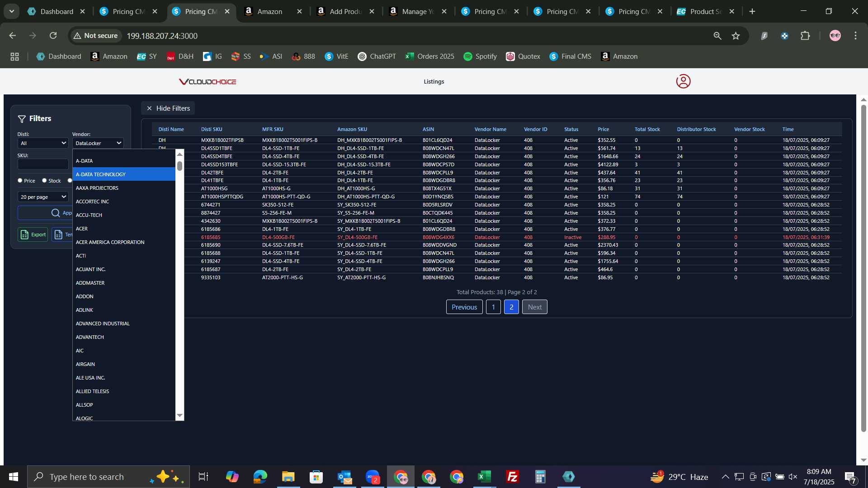Open a new browser tab
This screenshot has width=868, height=488.
(x=752, y=11)
